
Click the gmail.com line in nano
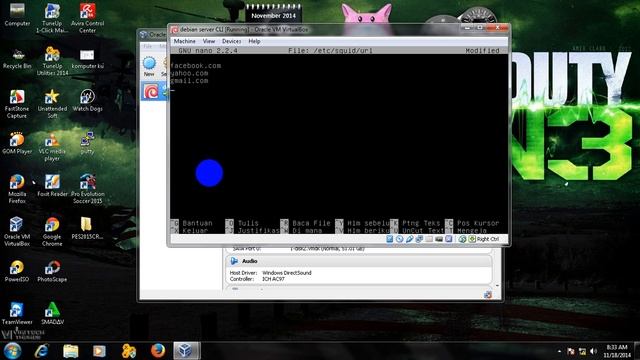tap(190, 81)
